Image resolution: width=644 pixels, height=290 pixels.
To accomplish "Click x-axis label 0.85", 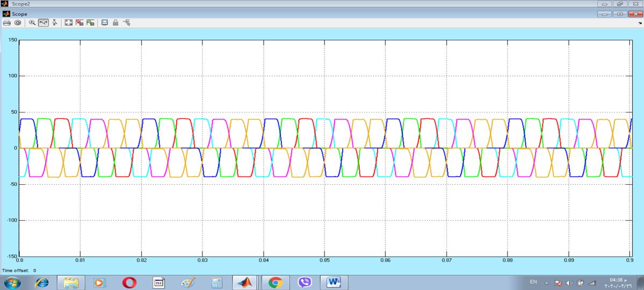I will (x=324, y=260).
